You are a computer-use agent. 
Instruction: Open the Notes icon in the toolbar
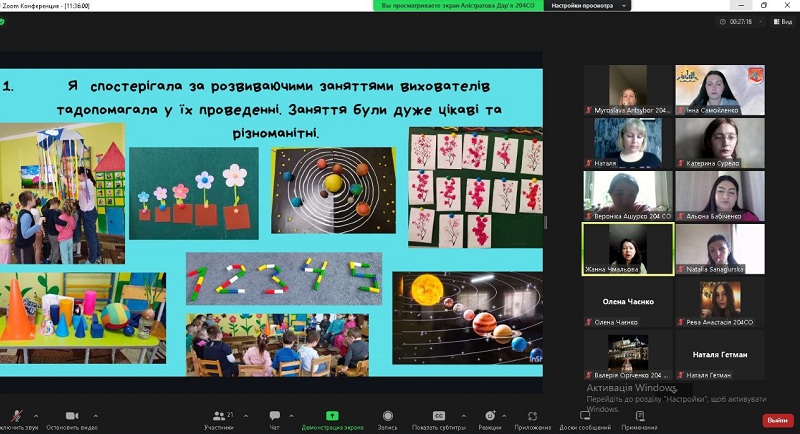pos(639,416)
